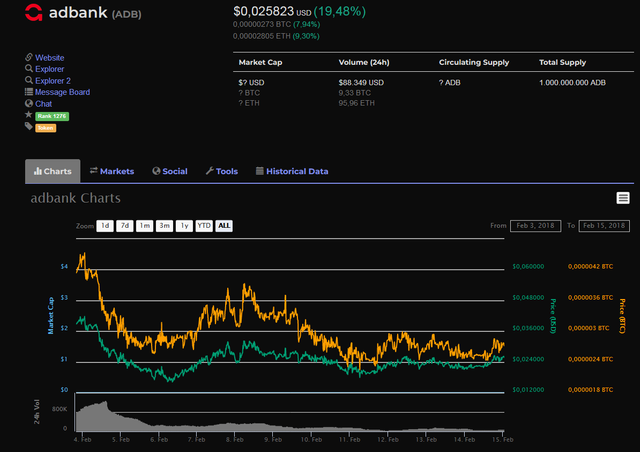Click the 15. Feb date axis label

coord(502,439)
